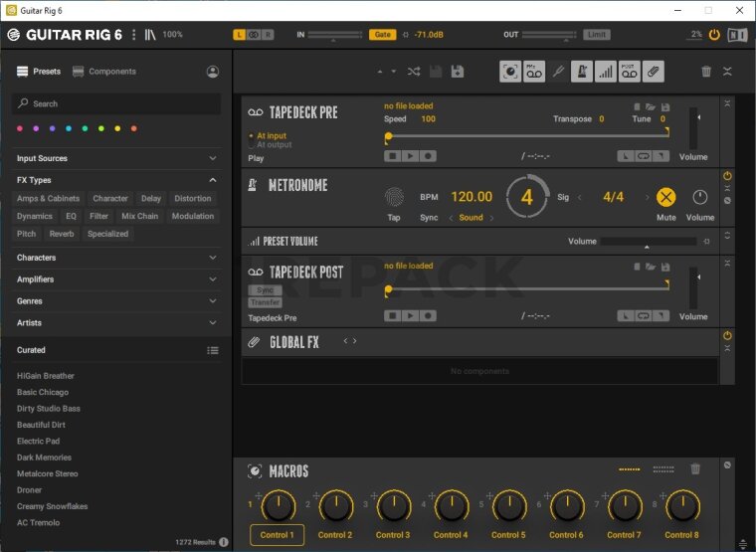Click the preset Search field
This screenshot has height=552, width=756.
pyautogui.click(x=116, y=103)
